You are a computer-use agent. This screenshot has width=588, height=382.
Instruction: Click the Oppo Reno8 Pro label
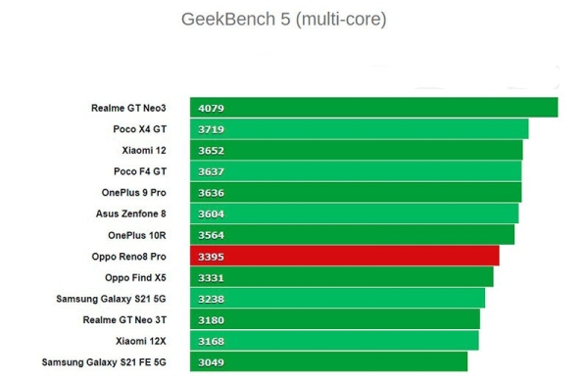pyautogui.click(x=128, y=257)
